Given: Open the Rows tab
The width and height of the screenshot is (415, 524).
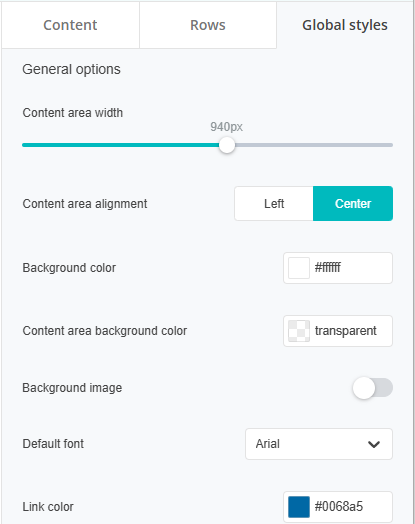Looking at the screenshot, I should coord(208,25).
